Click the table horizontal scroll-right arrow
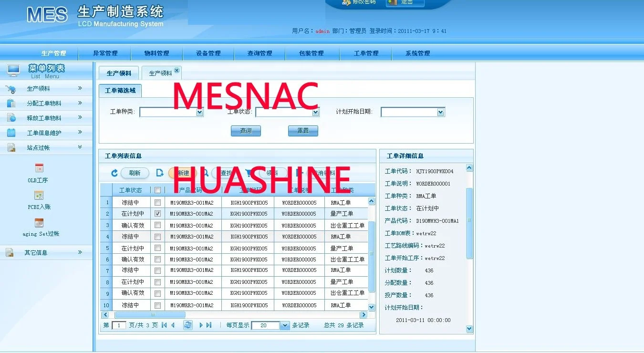The width and height of the screenshot is (644, 353). click(364, 315)
